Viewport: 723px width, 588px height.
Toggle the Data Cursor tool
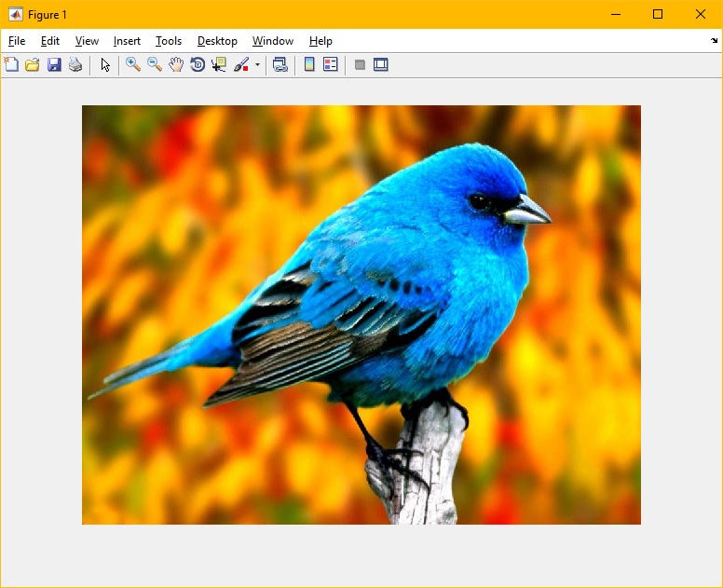[219, 64]
